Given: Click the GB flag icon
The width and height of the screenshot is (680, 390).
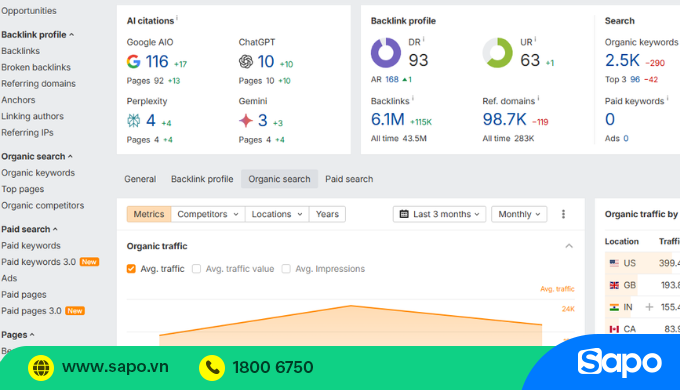Looking at the screenshot, I should [614, 285].
